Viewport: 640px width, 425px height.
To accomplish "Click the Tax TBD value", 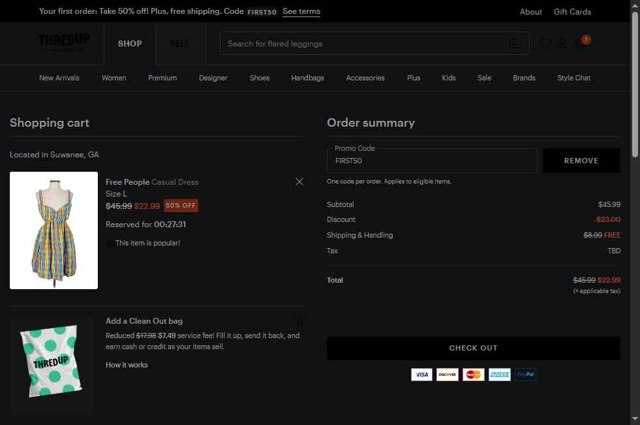I will click(x=614, y=251).
